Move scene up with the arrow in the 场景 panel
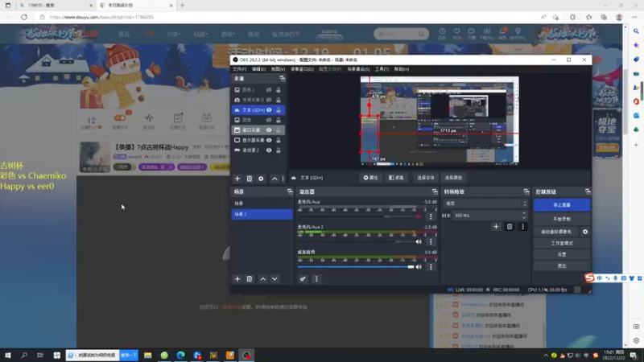The image size is (644, 362). 263,279
